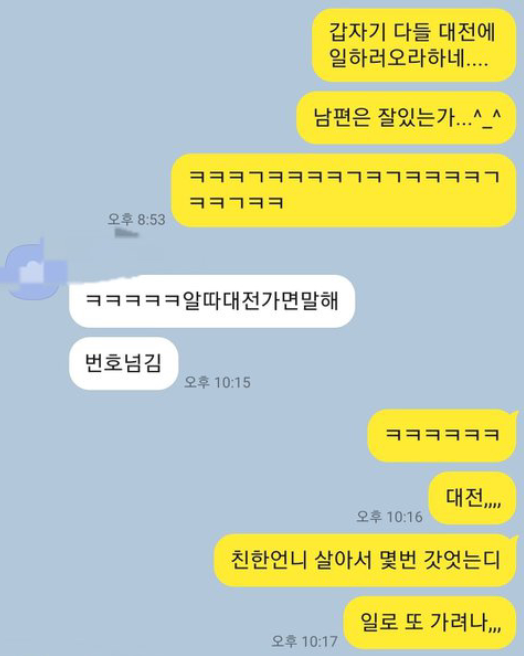The height and width of the screenshot is (656, 524).
Task: Tap the word '대전에' in the first bubble
Action: (467, 32)
